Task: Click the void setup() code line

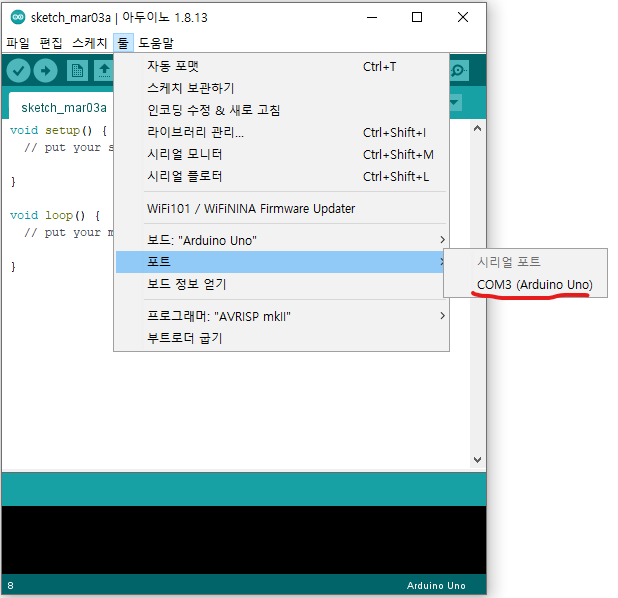Action: pos(59,130)
